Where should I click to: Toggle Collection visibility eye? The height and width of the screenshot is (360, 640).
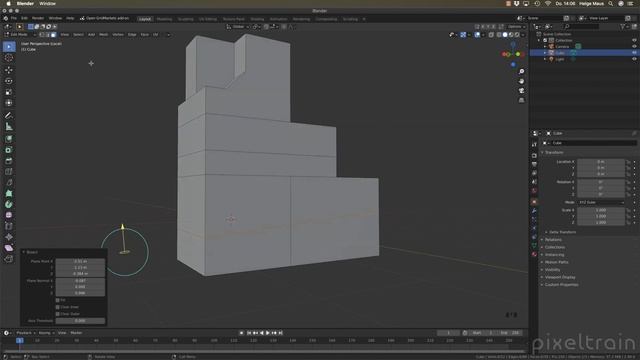(634, 40)
